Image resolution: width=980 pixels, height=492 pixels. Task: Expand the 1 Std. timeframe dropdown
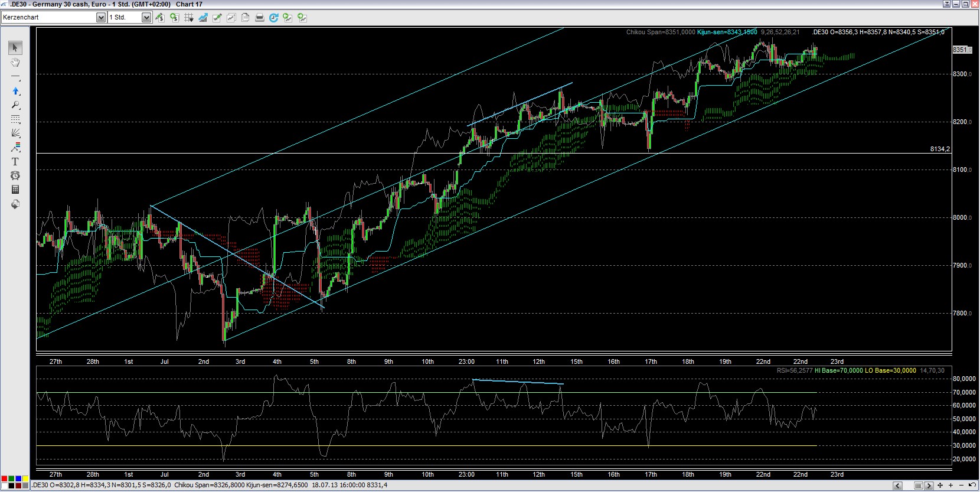coord(146,18)
